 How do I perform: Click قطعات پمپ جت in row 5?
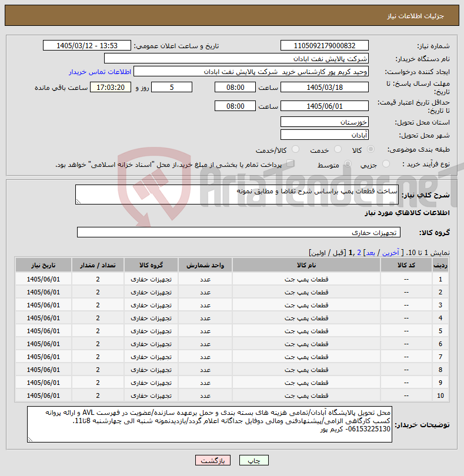click(306, 331)
